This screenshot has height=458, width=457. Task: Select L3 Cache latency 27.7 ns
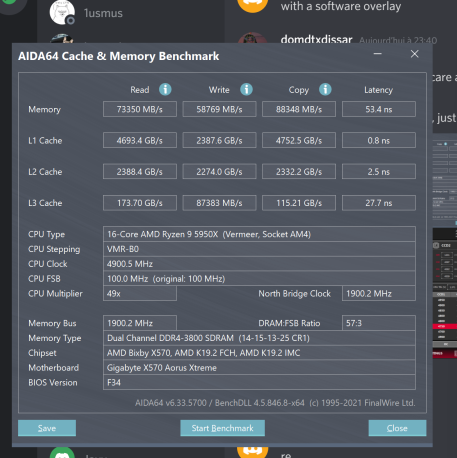click(x=379, y=203)
